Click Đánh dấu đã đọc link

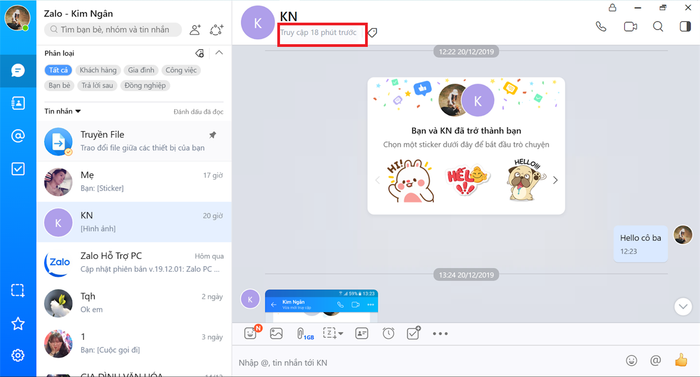[x=198, y=112]
